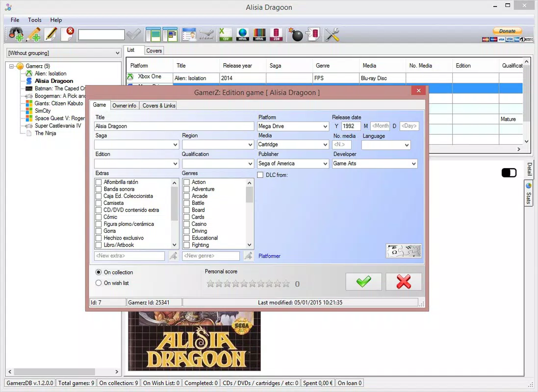Image resolution: width=538 pixels, height=392 pixels.
Task: Open the Without grouping dropdown
Action: [64, 53]
